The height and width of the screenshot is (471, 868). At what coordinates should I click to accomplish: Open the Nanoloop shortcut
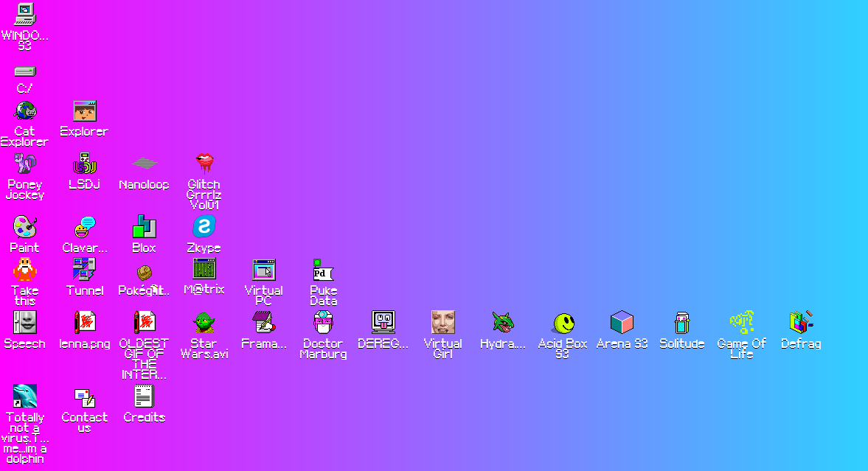point(145,164)
